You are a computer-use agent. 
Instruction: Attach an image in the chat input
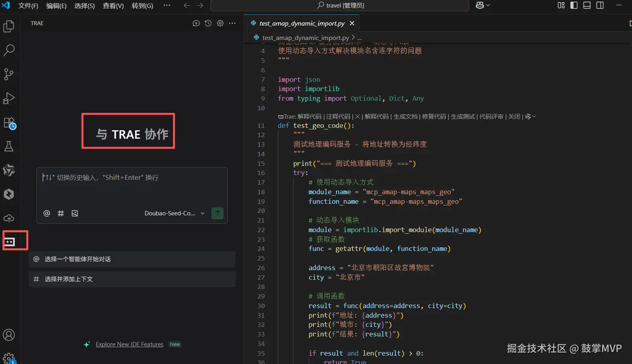75,213
